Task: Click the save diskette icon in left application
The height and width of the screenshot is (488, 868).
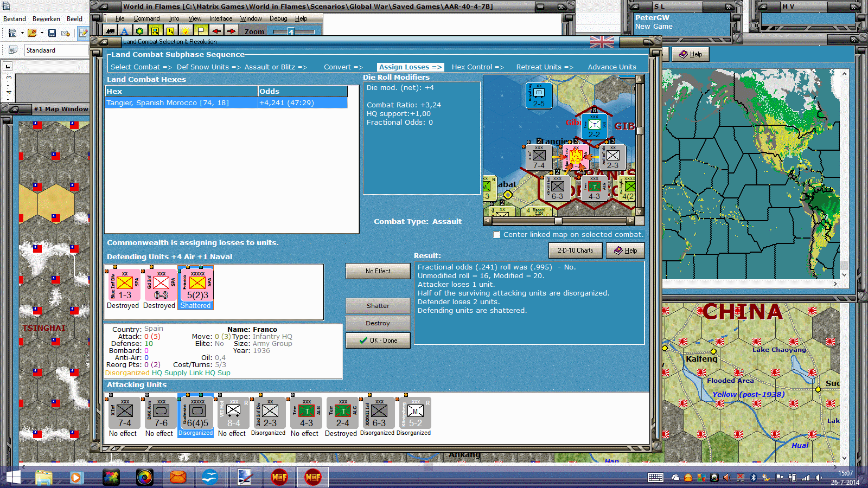Action: pyautogui.click(x=52, y=34)
